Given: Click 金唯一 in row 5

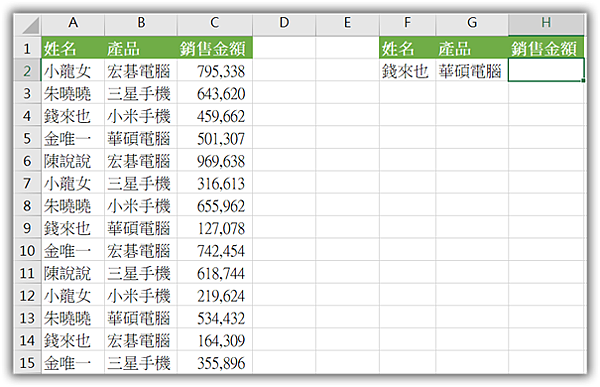Looking at the screenshot, I should (67, 139).
